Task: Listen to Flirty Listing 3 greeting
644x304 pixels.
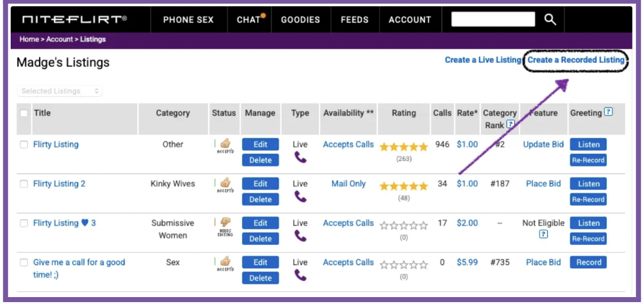Action: [x=588, y=223]
